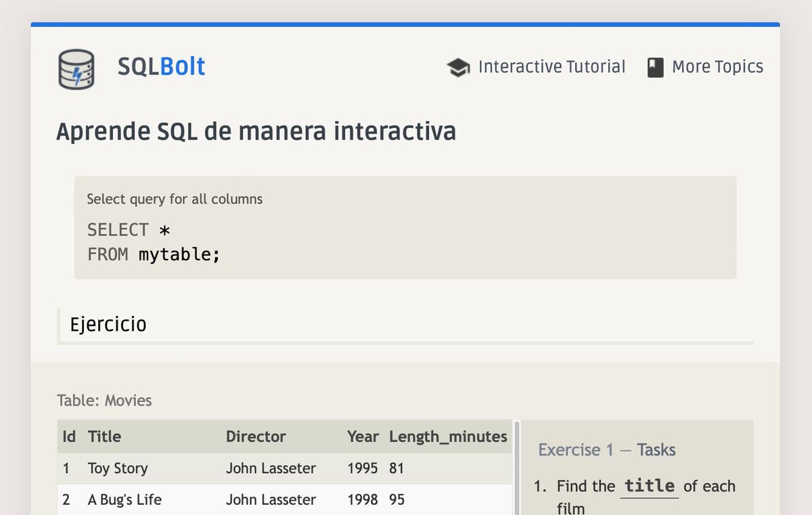This screenshot has height=515, width=812.
Task: Click the underlined title code link
Action: pos(650,486)
